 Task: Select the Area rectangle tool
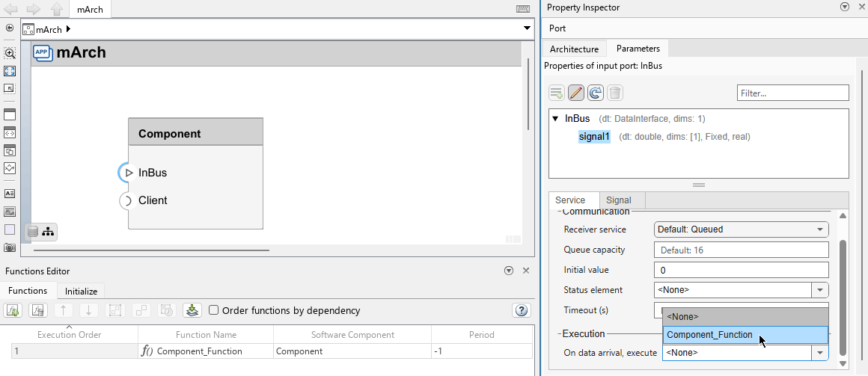click(x=10, y=229)
